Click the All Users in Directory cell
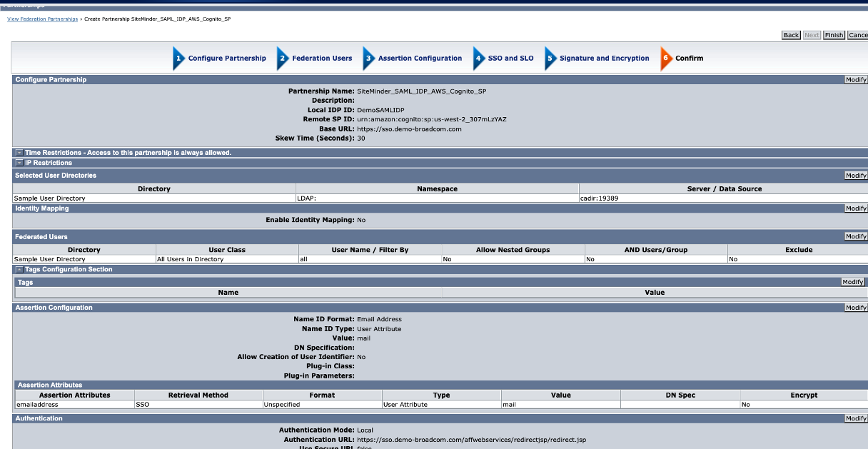This screenshot has width=868, height=449. 227,259
